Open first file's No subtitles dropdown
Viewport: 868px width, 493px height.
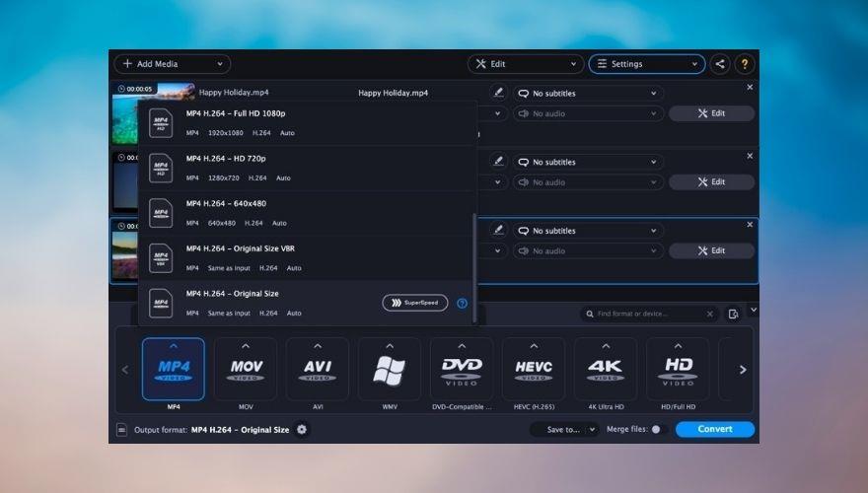(x=586, y=94)
